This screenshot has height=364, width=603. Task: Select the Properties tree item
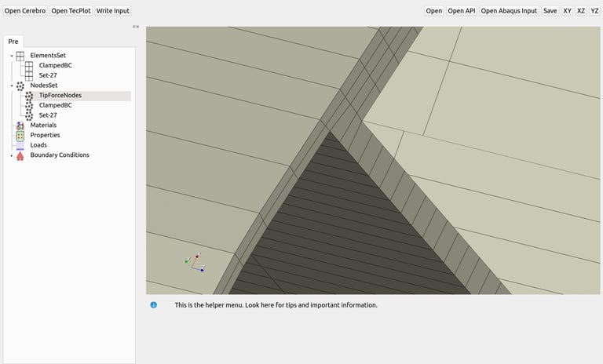pyautogui.click(x=45, y=135)
